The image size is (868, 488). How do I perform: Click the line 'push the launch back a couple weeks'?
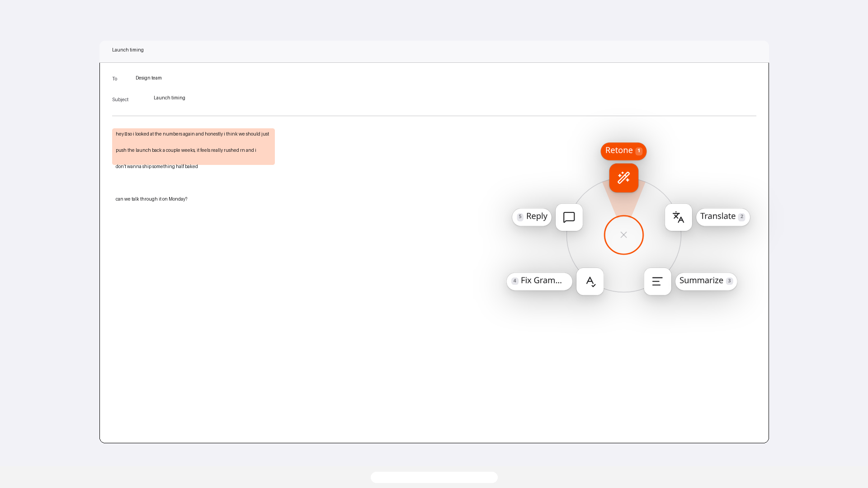point(186,150)
